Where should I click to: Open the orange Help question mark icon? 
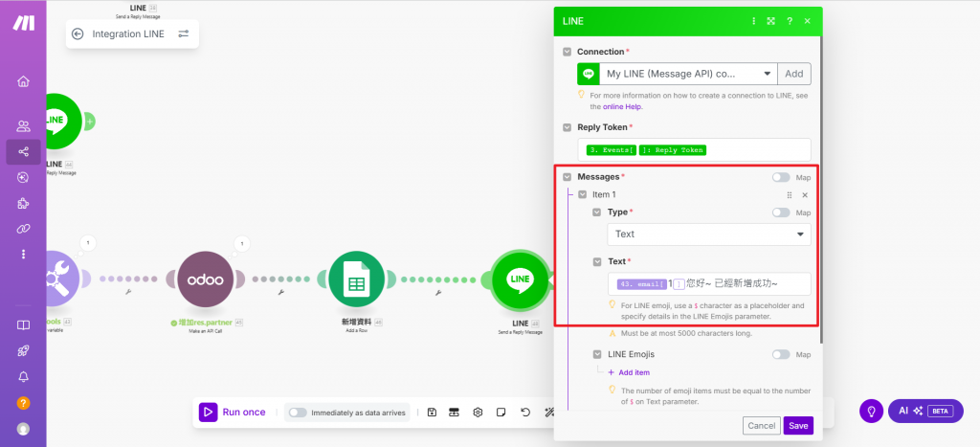click(x=23, y=403)
